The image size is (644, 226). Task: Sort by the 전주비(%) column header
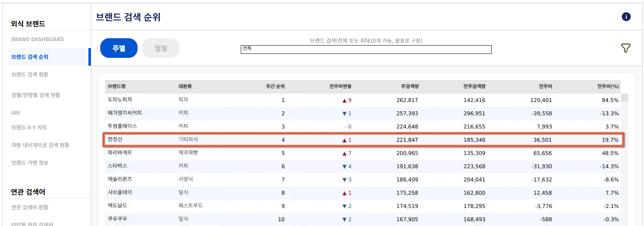coord(608,86)
